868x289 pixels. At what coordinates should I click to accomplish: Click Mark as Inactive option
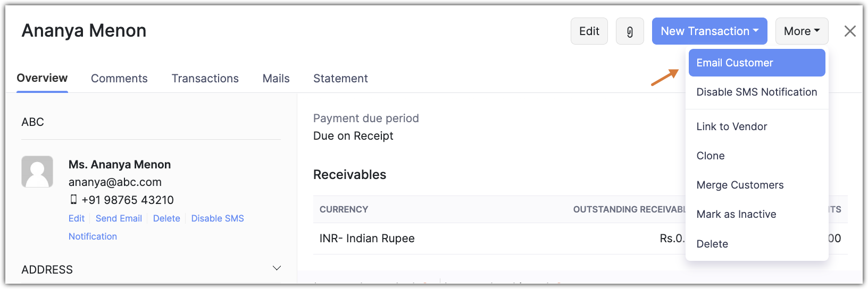point(736,214)
